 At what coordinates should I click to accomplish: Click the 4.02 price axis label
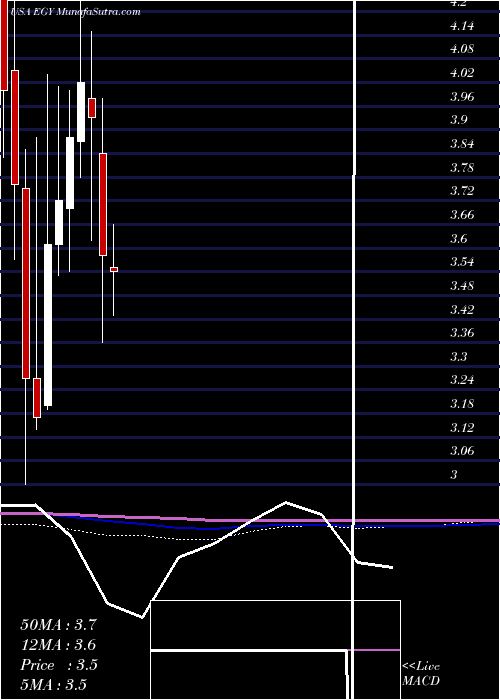[x=462, y=73]
